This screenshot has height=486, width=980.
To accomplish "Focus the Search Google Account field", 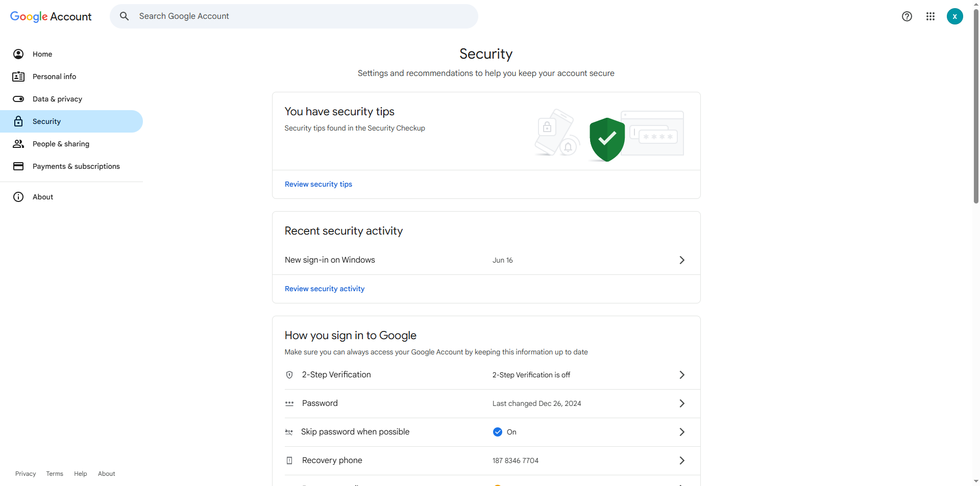I will (x=294, y=16).
